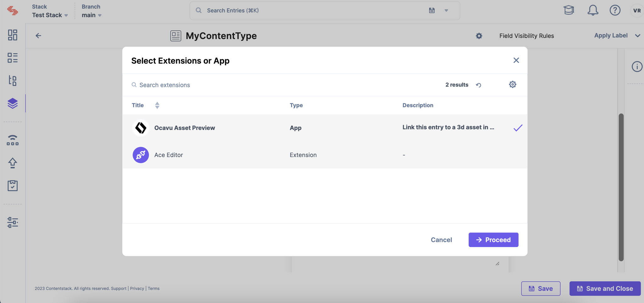Image resolution: width=644 pixels, height=303 pixels.
Task: Click the 2 results count
Action: 457,85
